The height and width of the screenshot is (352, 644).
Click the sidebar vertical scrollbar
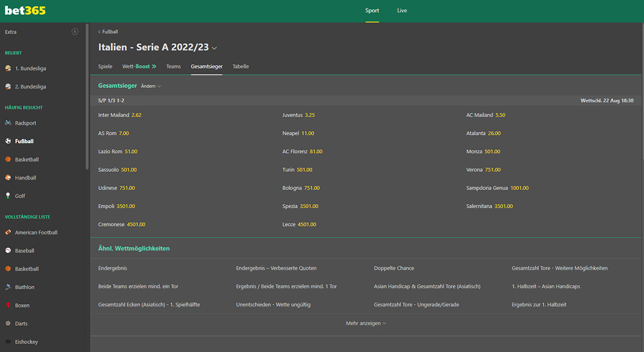coord(87,96)
